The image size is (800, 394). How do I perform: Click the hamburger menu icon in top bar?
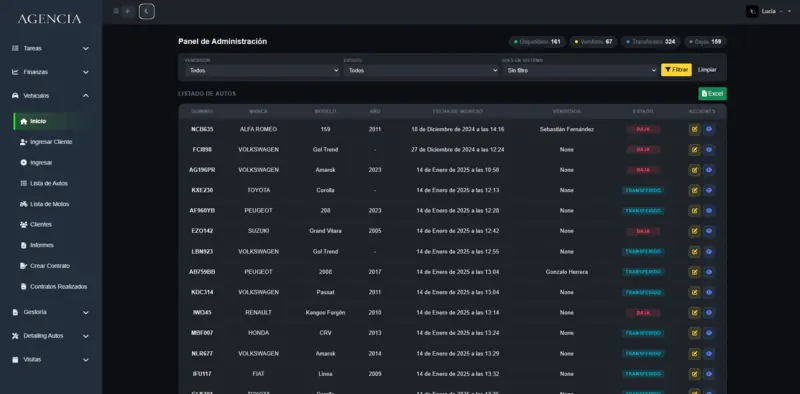coord(116,11)
